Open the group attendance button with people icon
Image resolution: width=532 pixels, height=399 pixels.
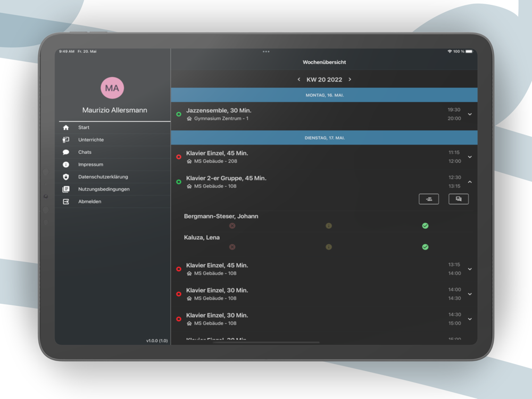(x=429, y=199)
